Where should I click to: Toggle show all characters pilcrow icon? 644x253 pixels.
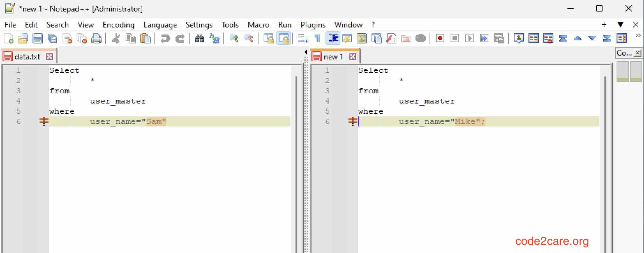[x=318, y=39]
